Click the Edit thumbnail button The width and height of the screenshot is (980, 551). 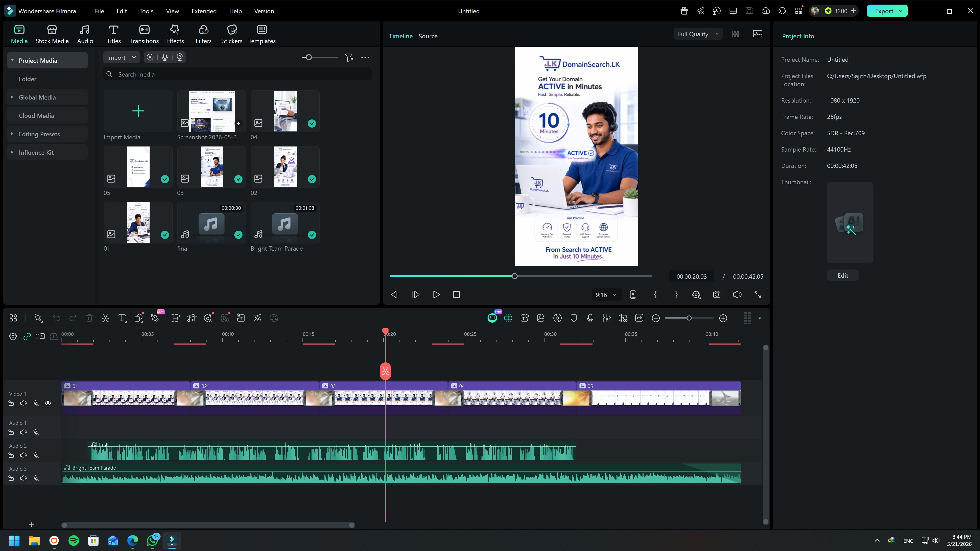(843, 275)
